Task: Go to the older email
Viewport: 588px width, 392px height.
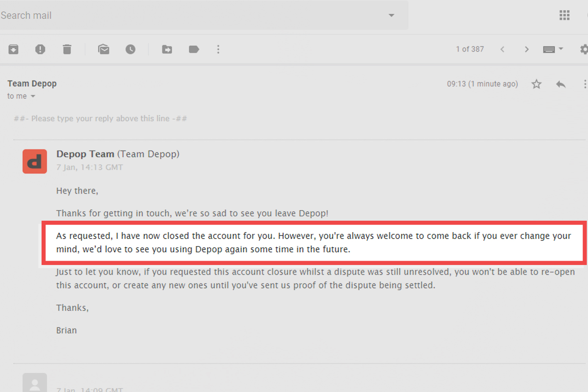Action: coord(526,49)
